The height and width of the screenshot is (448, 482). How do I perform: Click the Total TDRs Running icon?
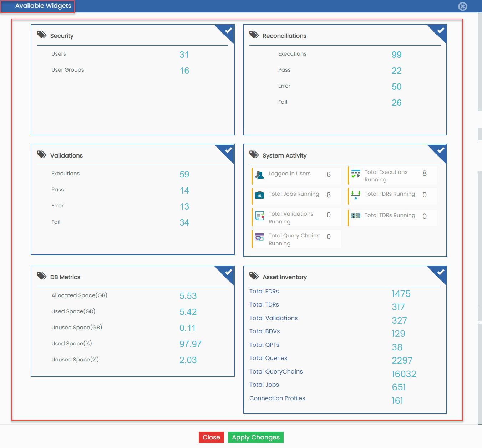coord(356,216)
